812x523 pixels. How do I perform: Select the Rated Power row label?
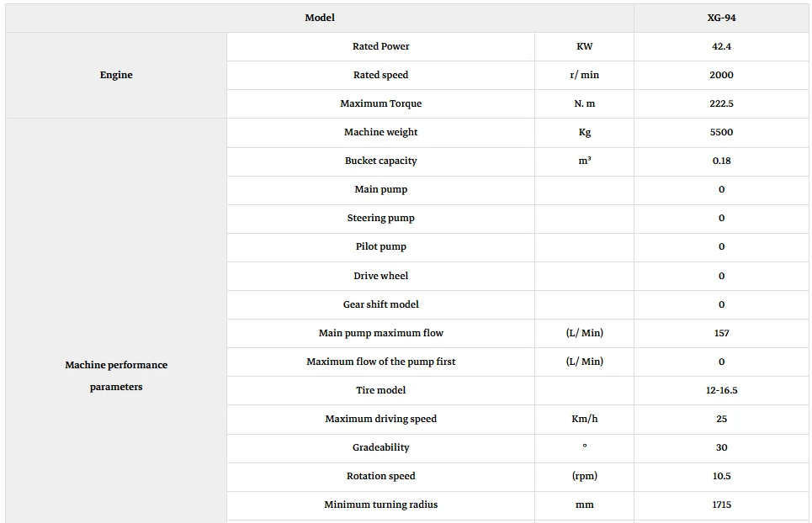click(x=380, y=46)
